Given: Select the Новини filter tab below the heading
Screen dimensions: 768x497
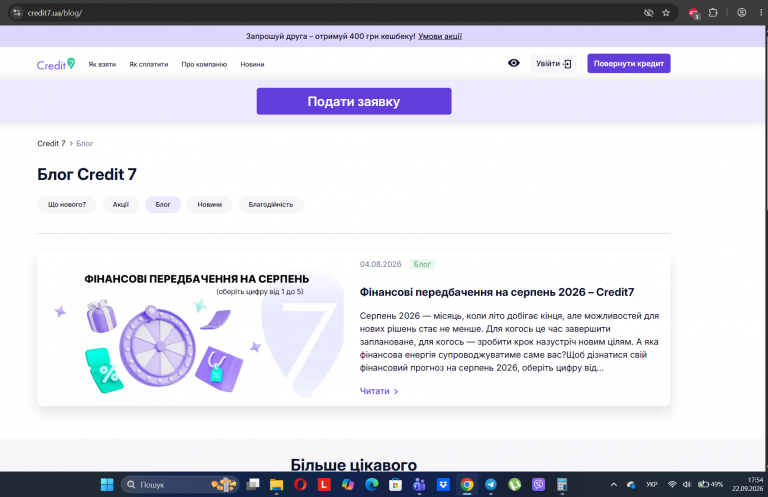Looking at the screenshot, I should (x=210, y=205).
